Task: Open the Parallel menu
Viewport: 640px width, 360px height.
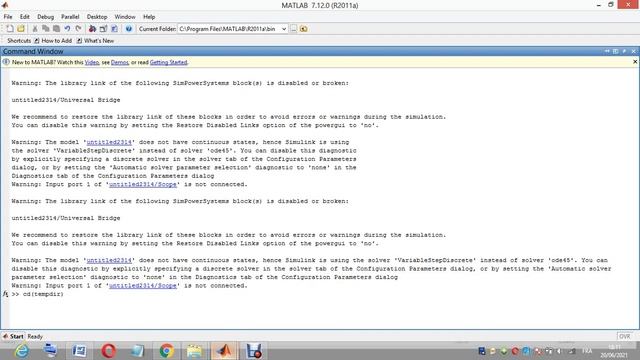Action: 70,17
